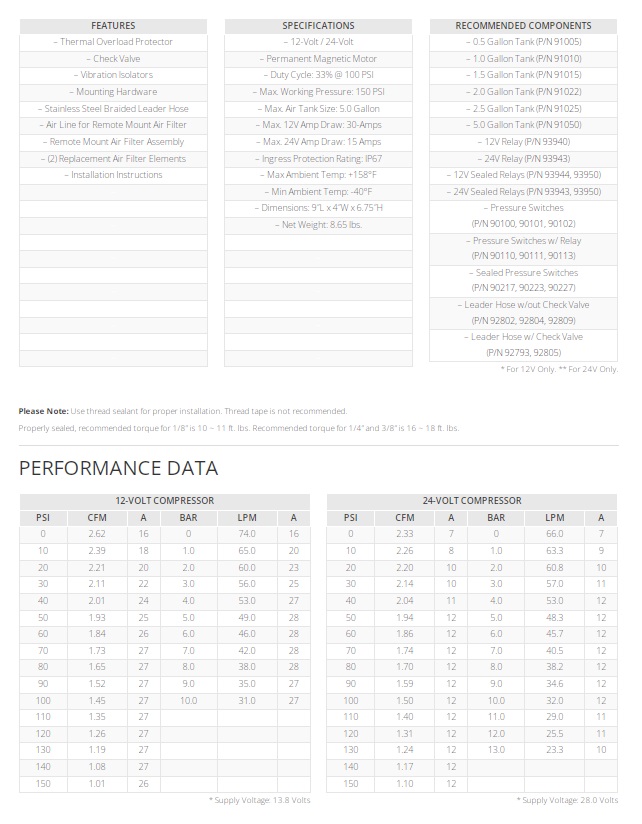Viewport: 642px width, 824px height.
Task: Click LPM header in 24-volt table
Action: 554,517
